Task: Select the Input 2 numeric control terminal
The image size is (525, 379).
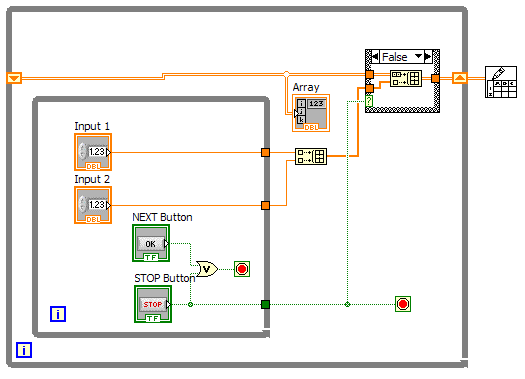Action: (x=93, y=205)
